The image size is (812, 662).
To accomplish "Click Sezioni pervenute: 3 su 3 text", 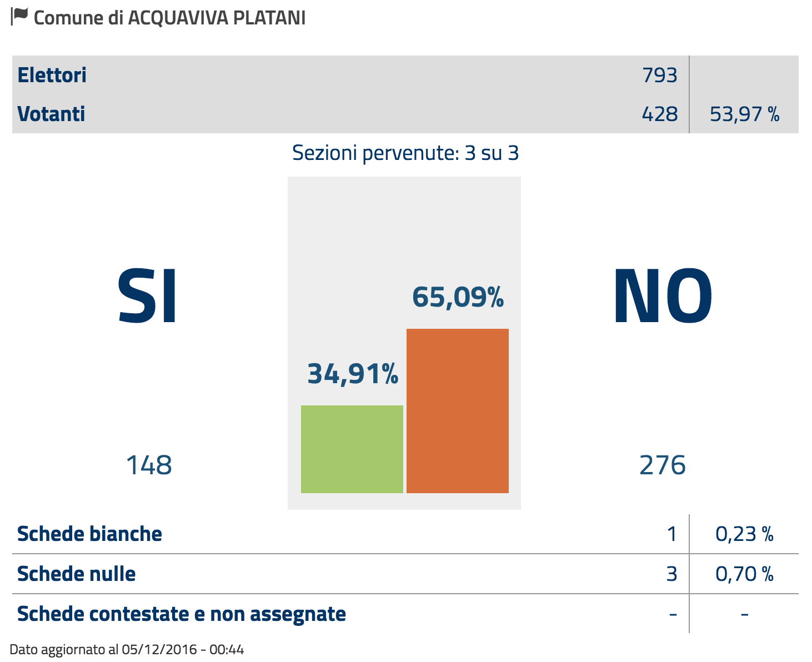I will pos(405,153).
